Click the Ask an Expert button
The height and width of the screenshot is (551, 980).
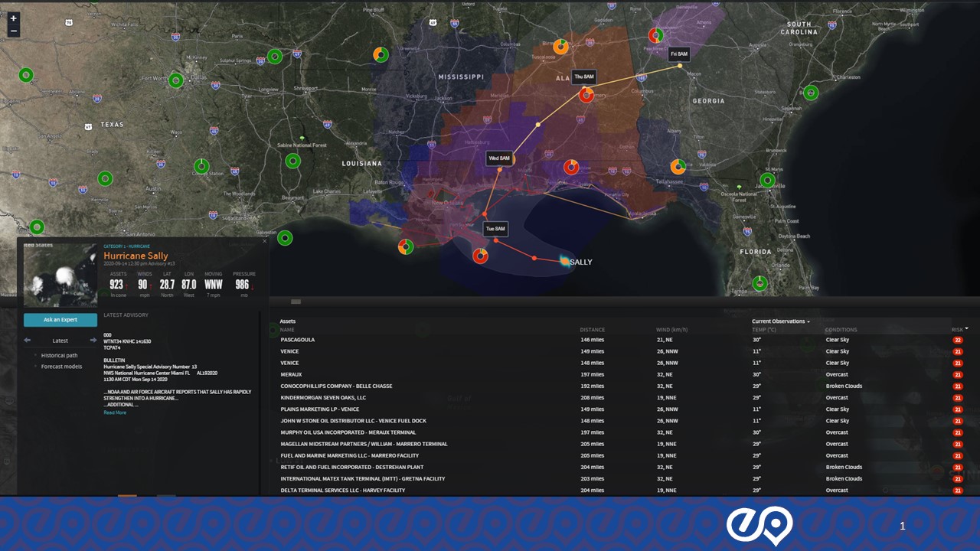[x=60, y=320]
